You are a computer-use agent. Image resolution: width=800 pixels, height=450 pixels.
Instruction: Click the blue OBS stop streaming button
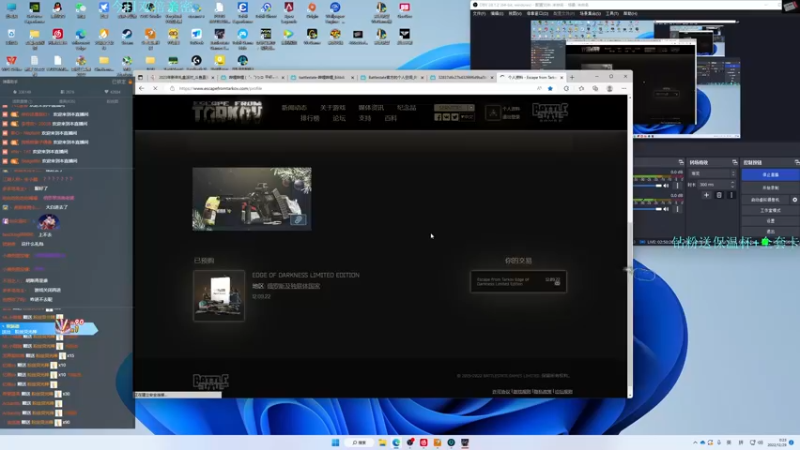click(770, 175)
